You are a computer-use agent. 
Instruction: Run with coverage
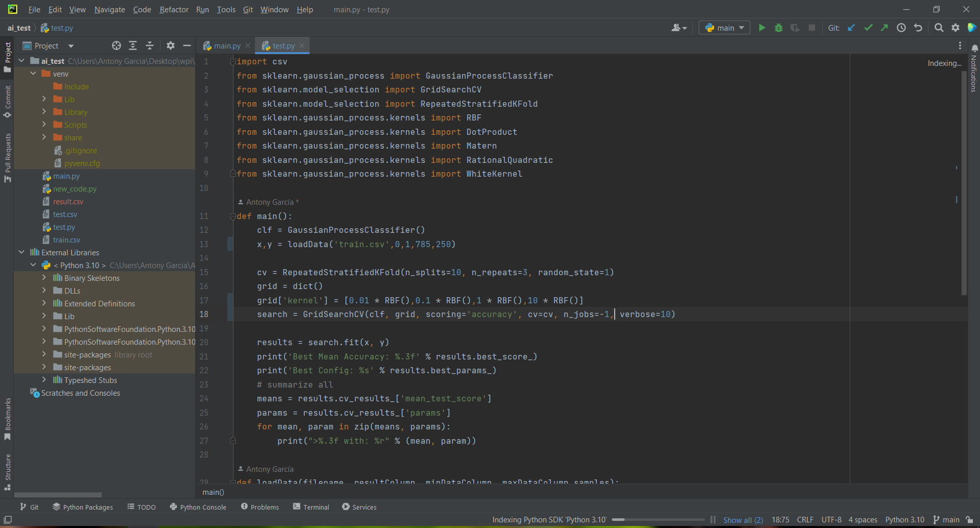pos(795,28)
